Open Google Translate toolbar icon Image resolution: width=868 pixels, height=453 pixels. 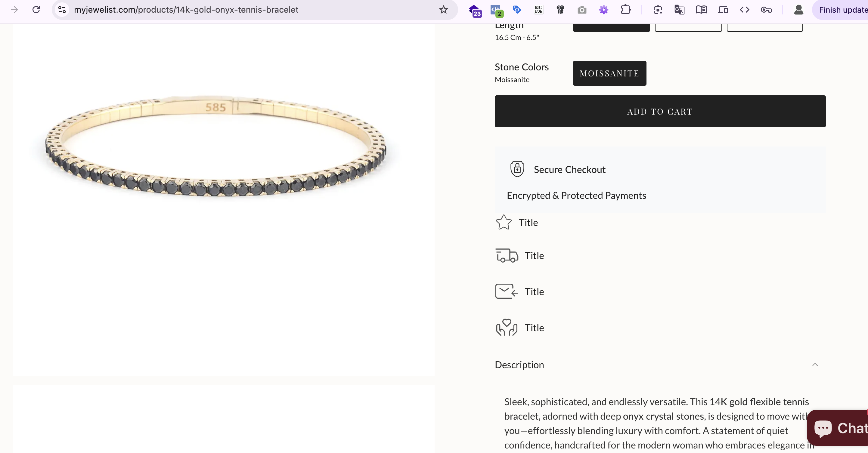tap(679, 10)
